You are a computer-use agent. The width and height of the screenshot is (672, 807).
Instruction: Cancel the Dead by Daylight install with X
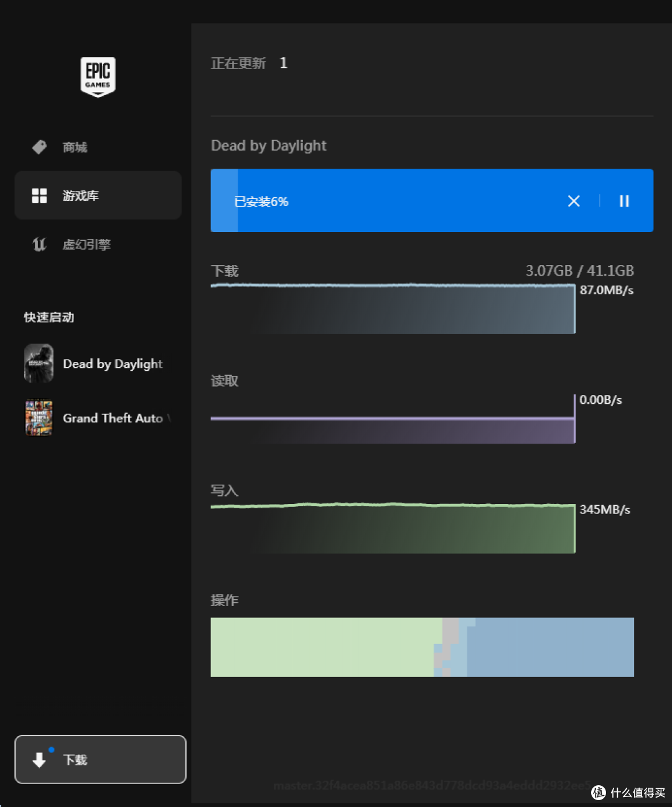(x=574, y=201)
